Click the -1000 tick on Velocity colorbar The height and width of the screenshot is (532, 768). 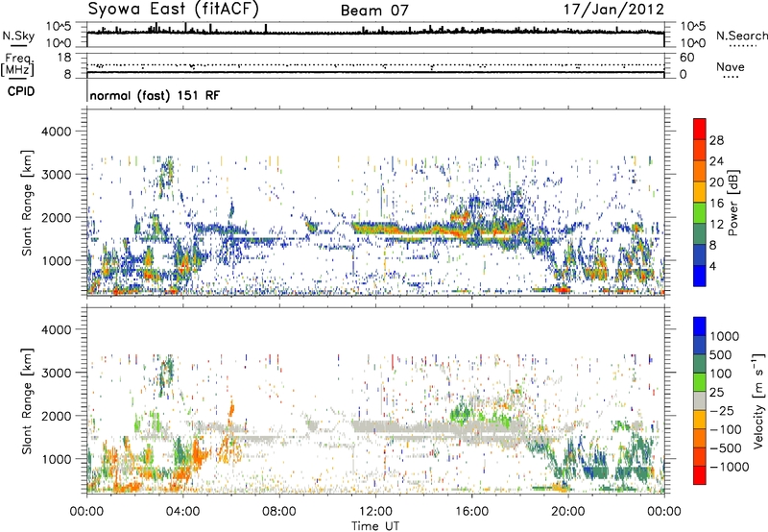[x=729, y=467]
